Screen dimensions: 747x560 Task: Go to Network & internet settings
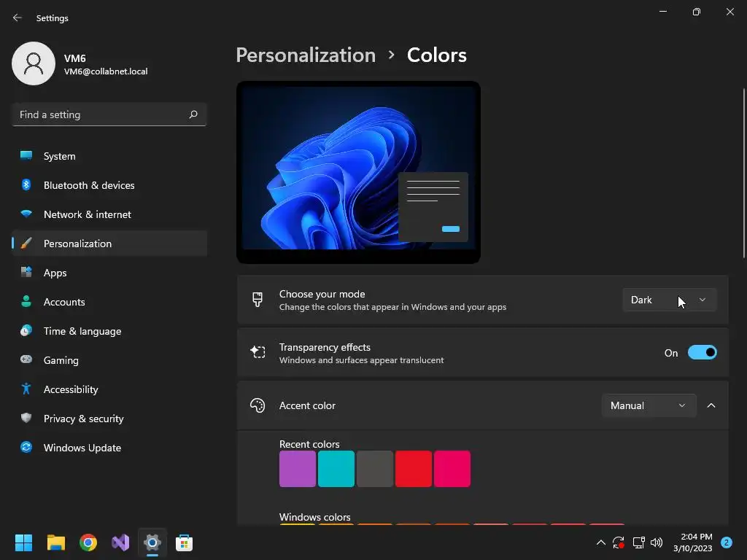point(109,214)
